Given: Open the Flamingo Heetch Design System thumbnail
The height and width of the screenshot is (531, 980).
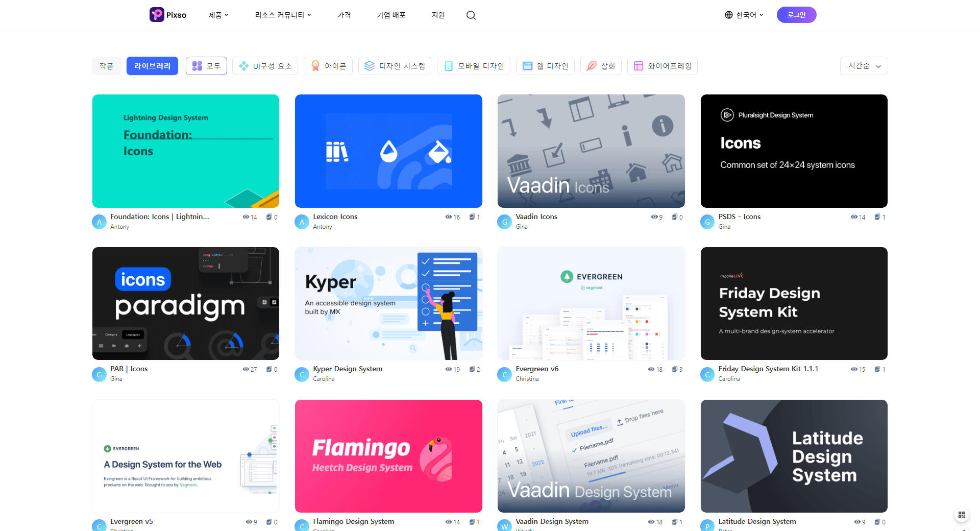Looking at the screenshot, I should click(388, 456).
